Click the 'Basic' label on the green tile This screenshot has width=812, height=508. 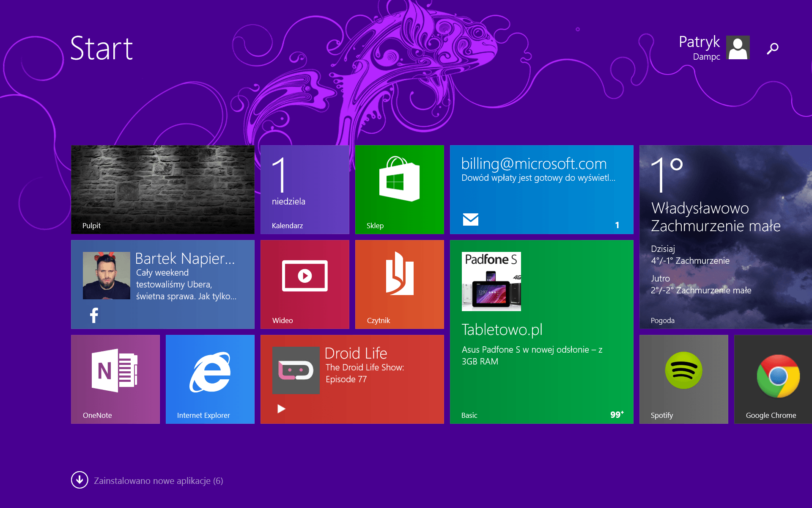coord(469,415)
